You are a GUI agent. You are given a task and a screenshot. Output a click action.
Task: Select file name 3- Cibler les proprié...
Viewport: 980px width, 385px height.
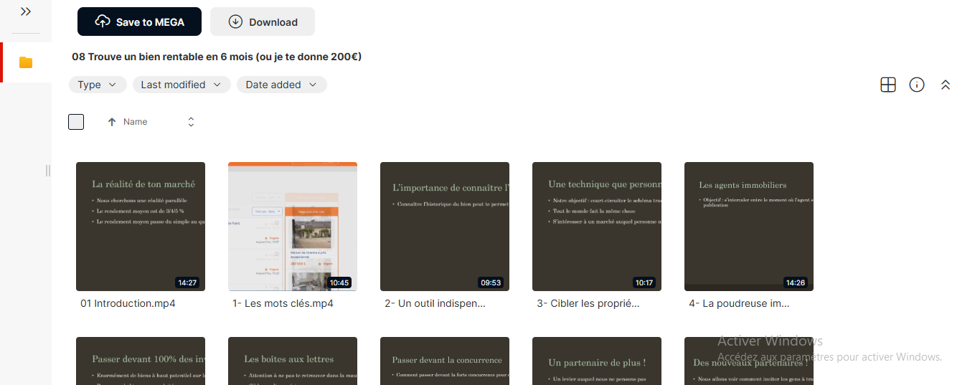(x=588, y=303)
